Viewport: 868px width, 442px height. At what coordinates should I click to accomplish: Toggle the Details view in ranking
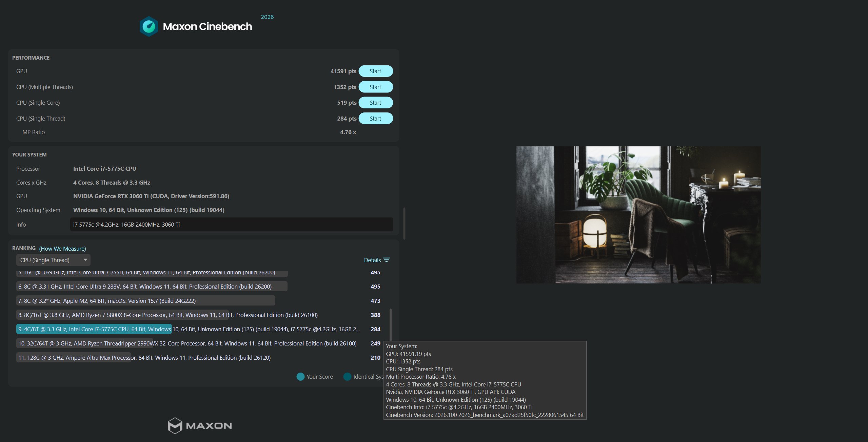[x=372, y=260]
